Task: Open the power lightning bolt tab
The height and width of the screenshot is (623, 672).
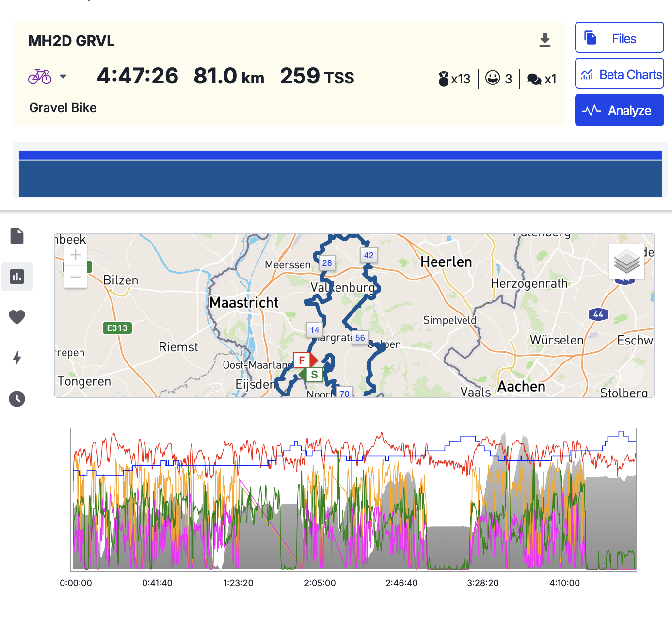Action: [x=17, y=358]
